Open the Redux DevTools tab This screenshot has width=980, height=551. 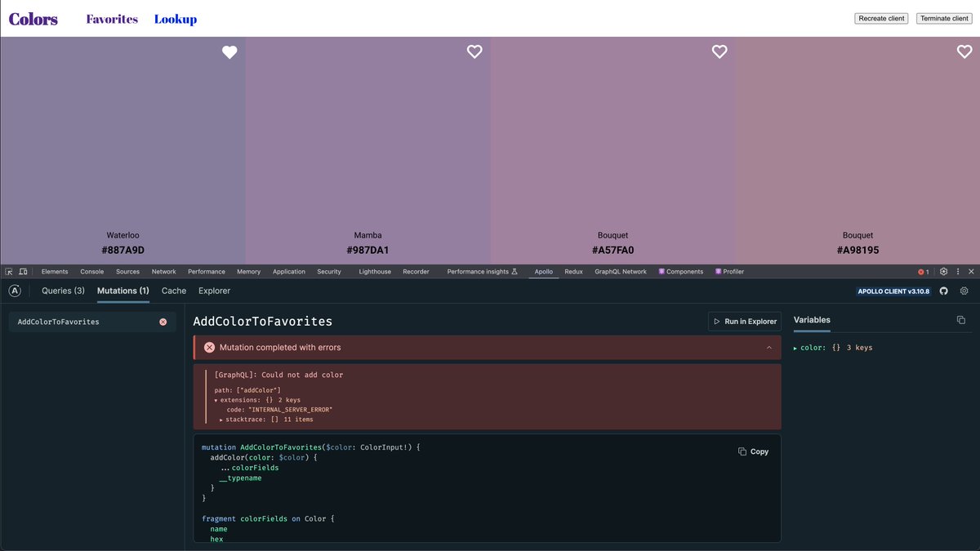573,272
